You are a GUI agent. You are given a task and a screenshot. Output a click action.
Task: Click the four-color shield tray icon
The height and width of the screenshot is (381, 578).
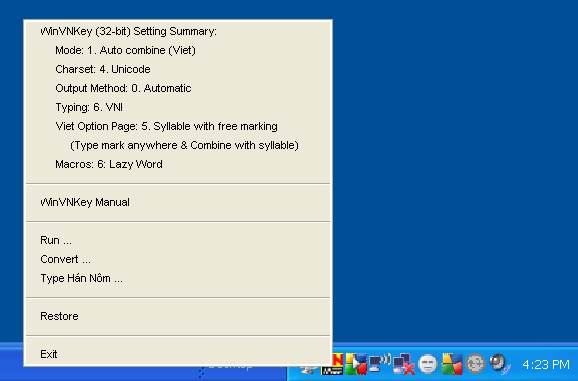pyautogui.click(x=452, y=364)
